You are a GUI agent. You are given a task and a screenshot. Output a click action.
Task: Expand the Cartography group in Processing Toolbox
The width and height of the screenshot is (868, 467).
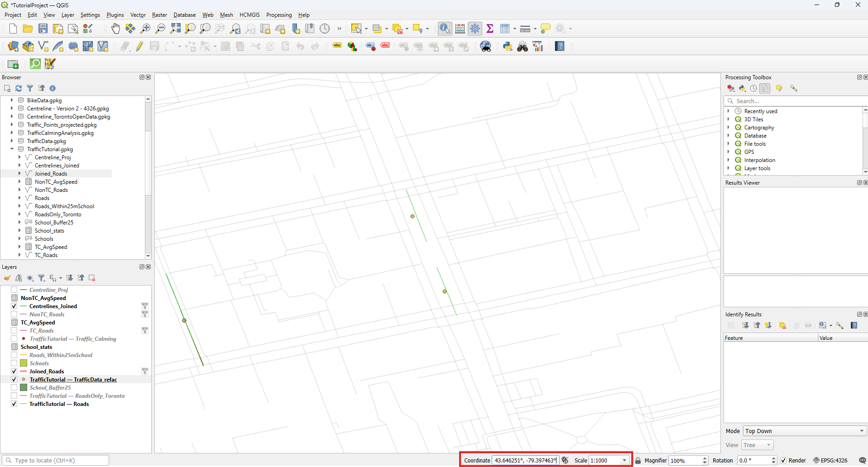pos(729,128)
